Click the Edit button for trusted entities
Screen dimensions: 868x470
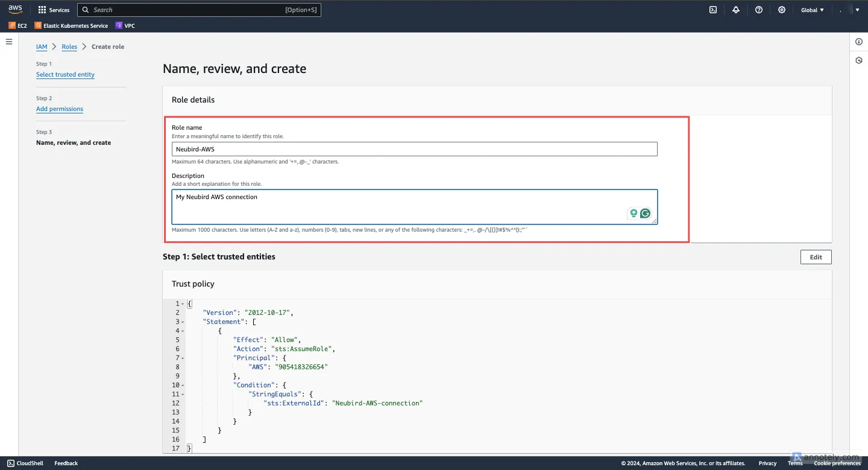[x=816, y=257]
